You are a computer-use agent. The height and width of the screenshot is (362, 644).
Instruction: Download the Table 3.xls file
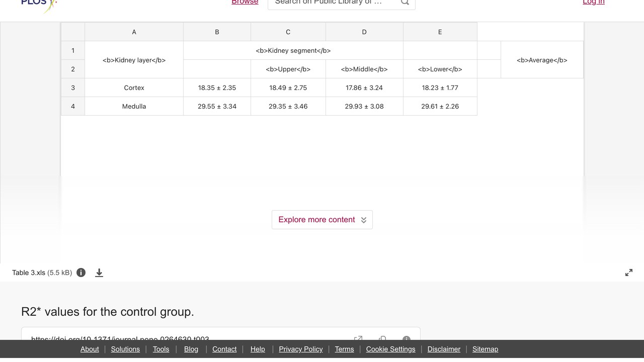click(99, 273)
